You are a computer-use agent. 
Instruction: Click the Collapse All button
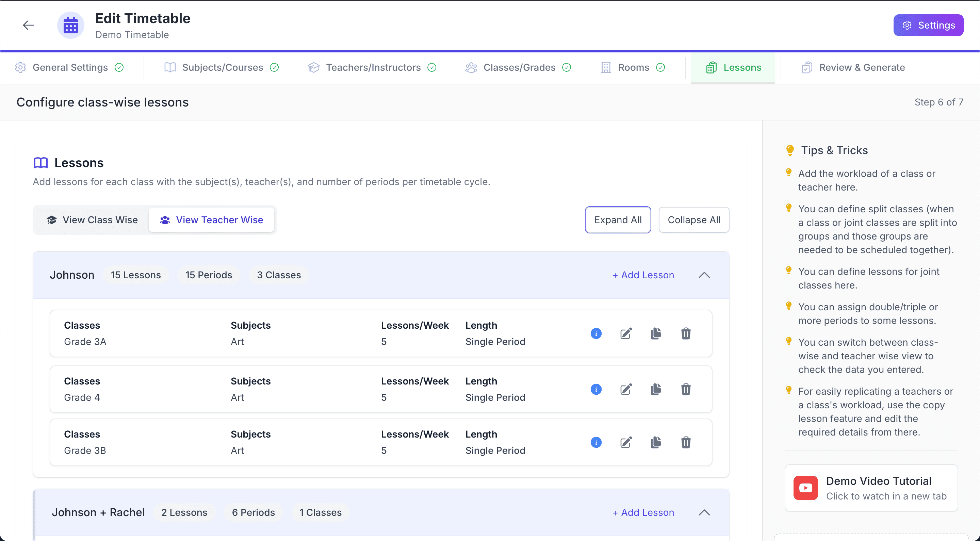coord(694,220)
